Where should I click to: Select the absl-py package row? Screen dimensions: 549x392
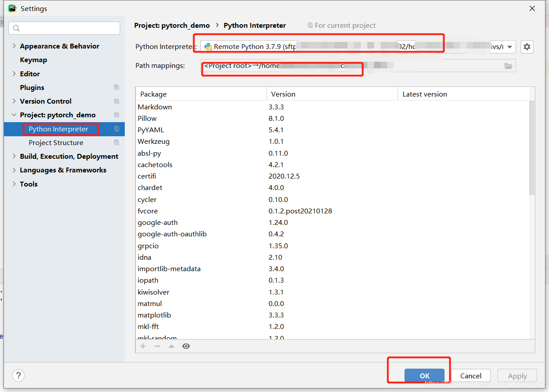(x=332, y=153)
